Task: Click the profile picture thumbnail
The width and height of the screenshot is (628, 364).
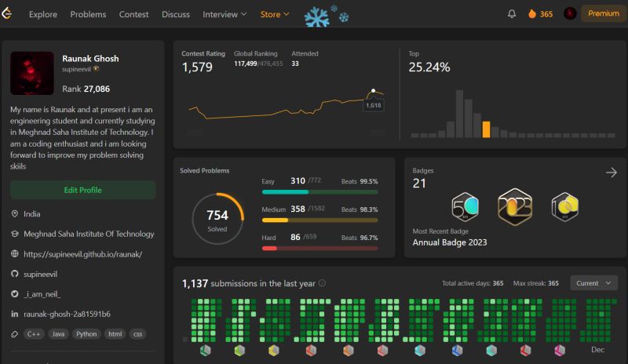Action: [32, 73]
